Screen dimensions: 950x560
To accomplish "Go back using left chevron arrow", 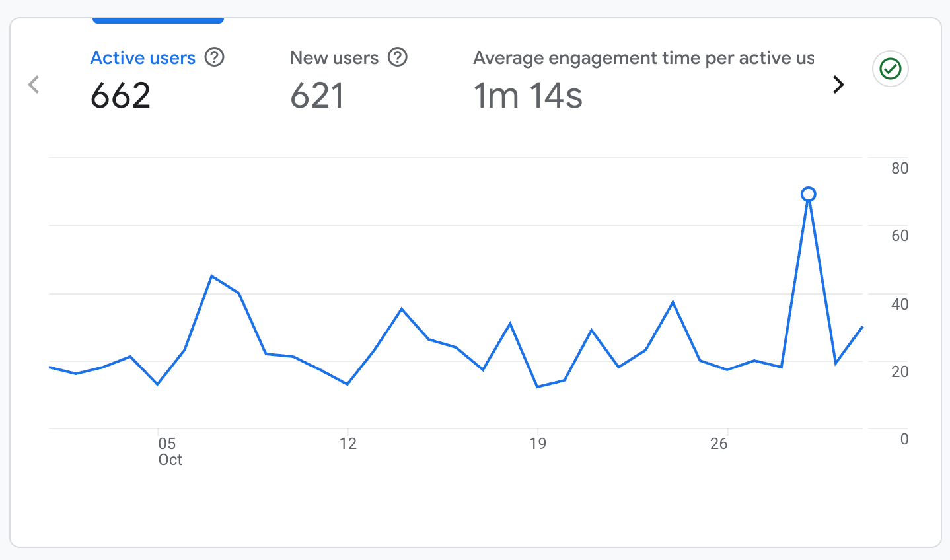I will point(34,85).
